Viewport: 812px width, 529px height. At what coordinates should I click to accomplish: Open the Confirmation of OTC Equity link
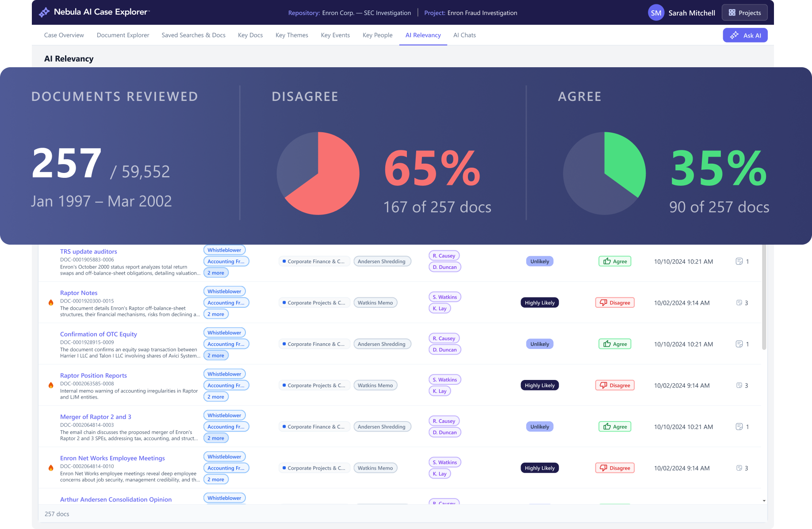point(99,334)
